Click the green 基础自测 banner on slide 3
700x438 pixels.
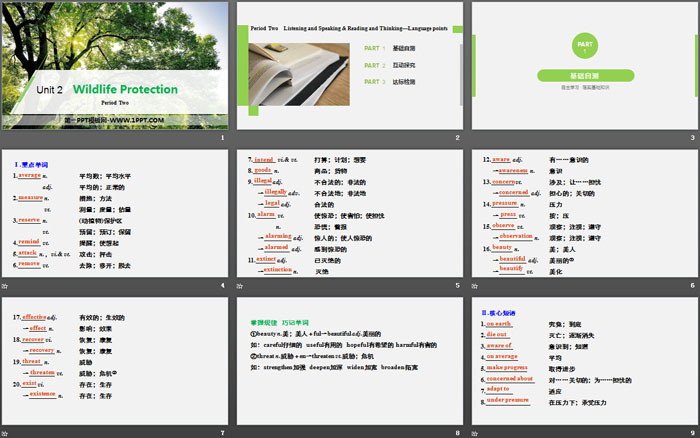[584, 74]
